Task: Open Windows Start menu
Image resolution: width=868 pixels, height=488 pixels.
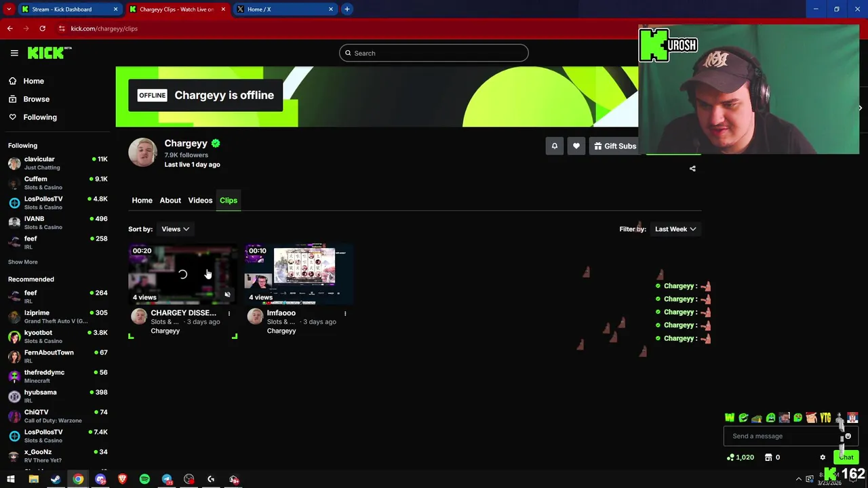Action: pyautogui.click(x=11, y=480)
